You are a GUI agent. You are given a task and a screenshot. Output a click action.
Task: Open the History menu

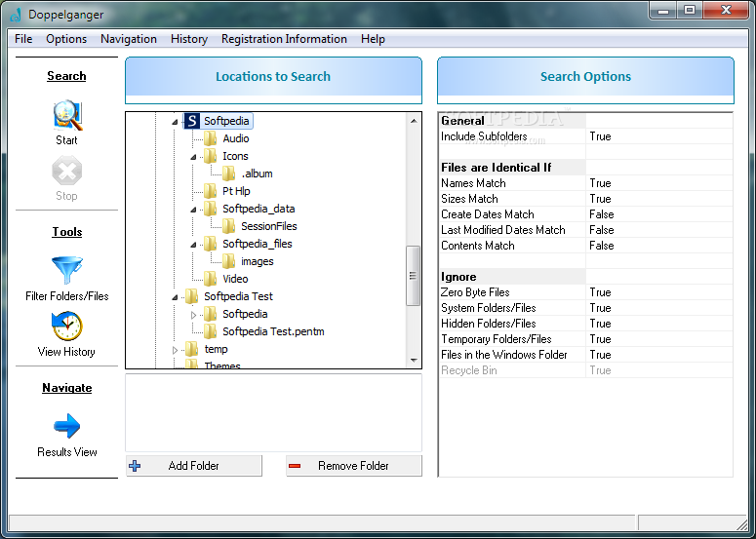(189, 39)
